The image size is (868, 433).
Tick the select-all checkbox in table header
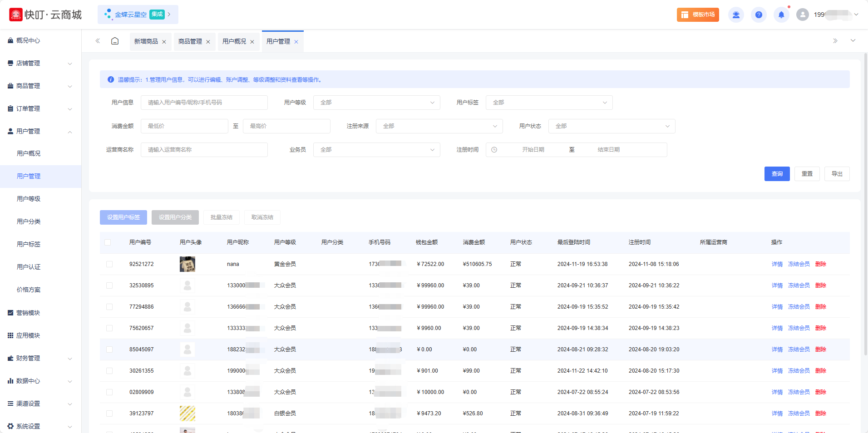coord(108,242)
